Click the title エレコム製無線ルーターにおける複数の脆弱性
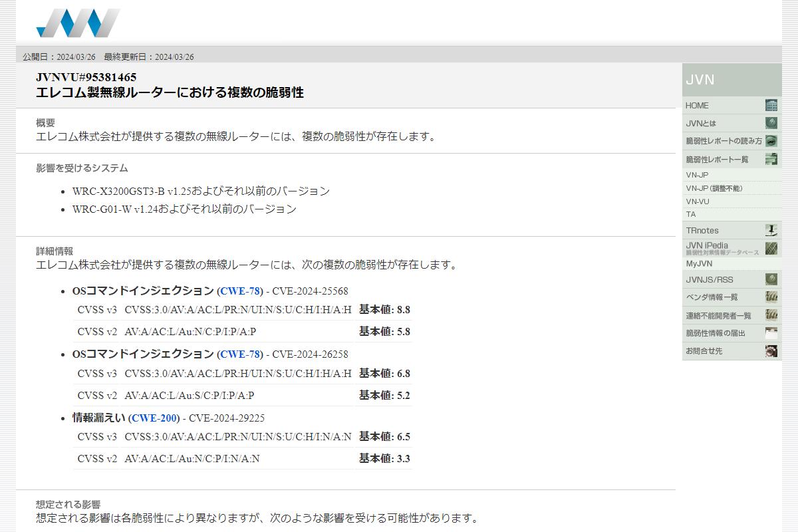The image size is (798, 532). [x=170, y=93]
